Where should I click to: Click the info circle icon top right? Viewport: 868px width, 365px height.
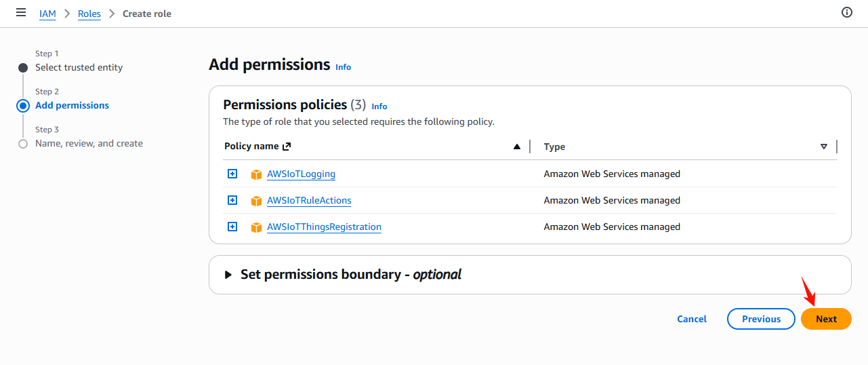point(846,12)
